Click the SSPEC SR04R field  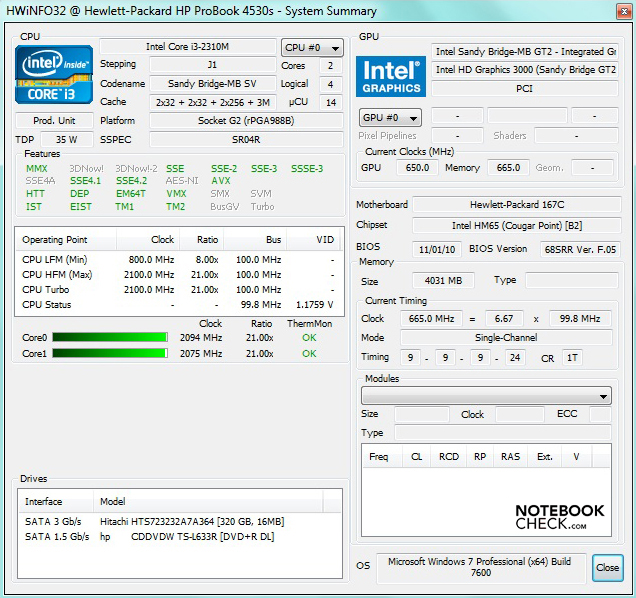point(246,139)
